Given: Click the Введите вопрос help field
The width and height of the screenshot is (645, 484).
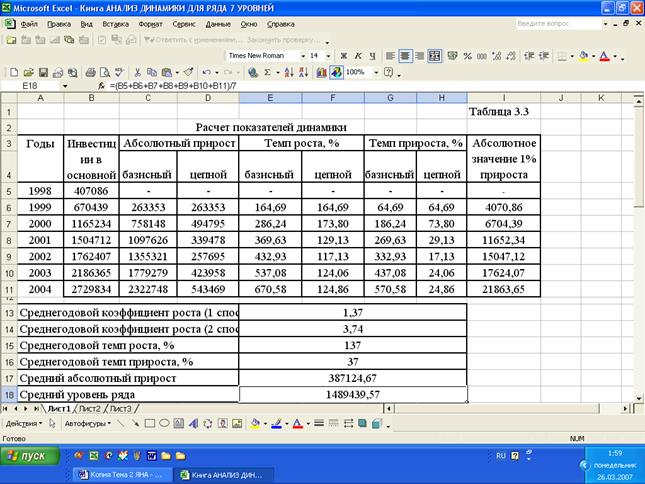Looking at the screenshot, I should pyautogui.click(x=557, y=24).
